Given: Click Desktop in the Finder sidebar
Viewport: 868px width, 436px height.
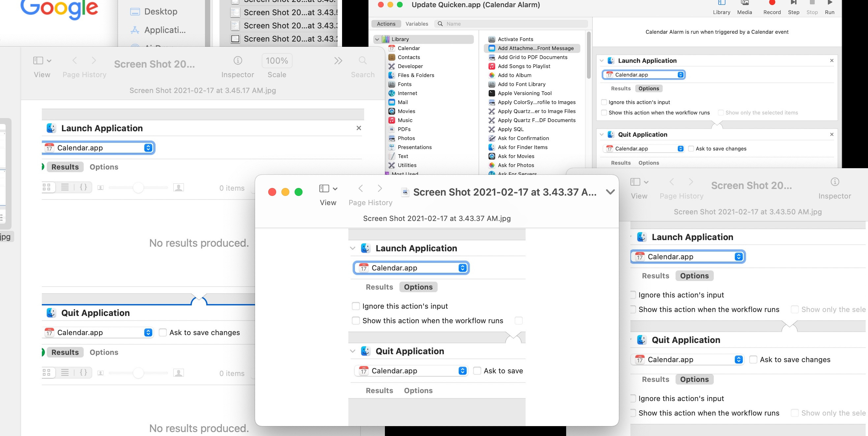Looking at the screenshot, I should coord(160,12).
